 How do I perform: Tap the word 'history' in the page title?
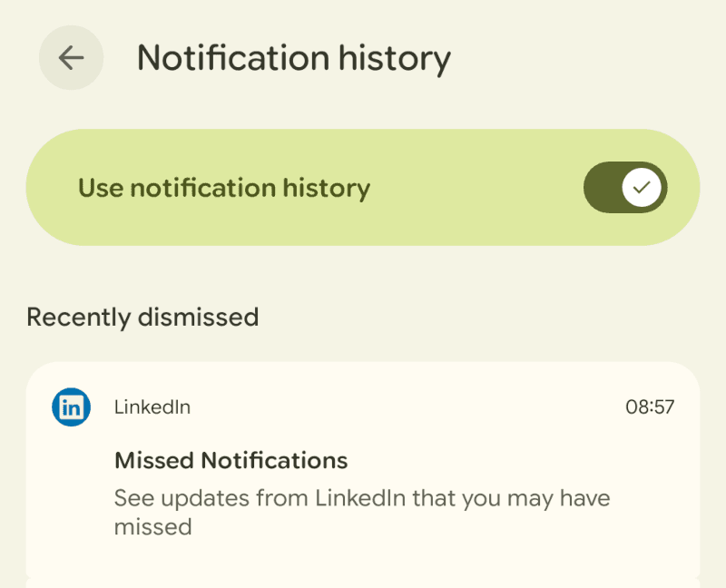395,58
